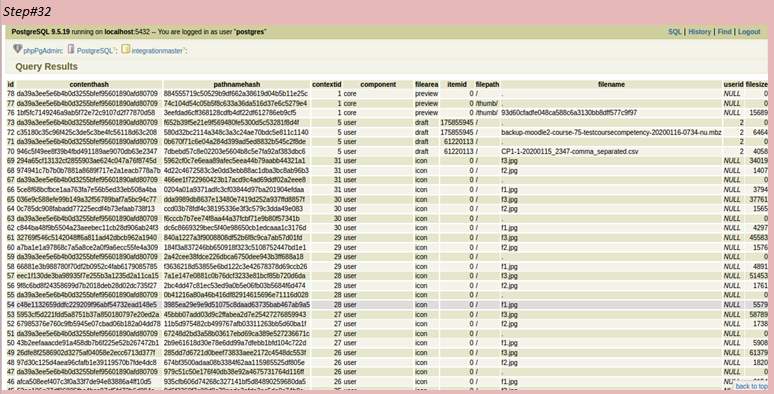Click f1.jpg filename in highlighted row 54
The height and width of the screenshot is (394, 774).
coord(509,305)
